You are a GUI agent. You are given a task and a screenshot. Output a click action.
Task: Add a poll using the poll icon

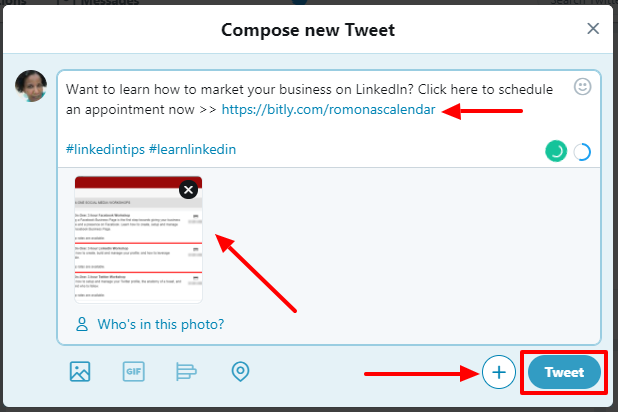click(186, 371)
